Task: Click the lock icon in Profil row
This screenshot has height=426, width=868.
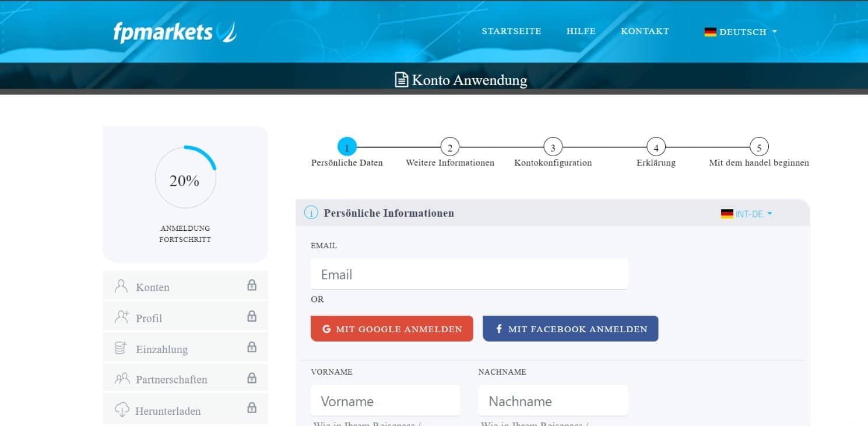Action: click(x=252, y=316)
